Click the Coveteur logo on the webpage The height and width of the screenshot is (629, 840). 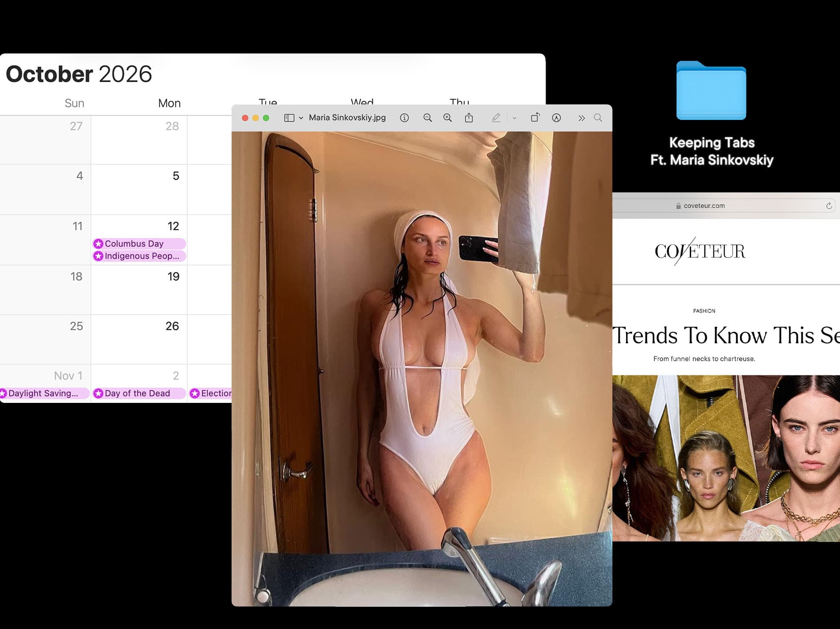point(700,251)
